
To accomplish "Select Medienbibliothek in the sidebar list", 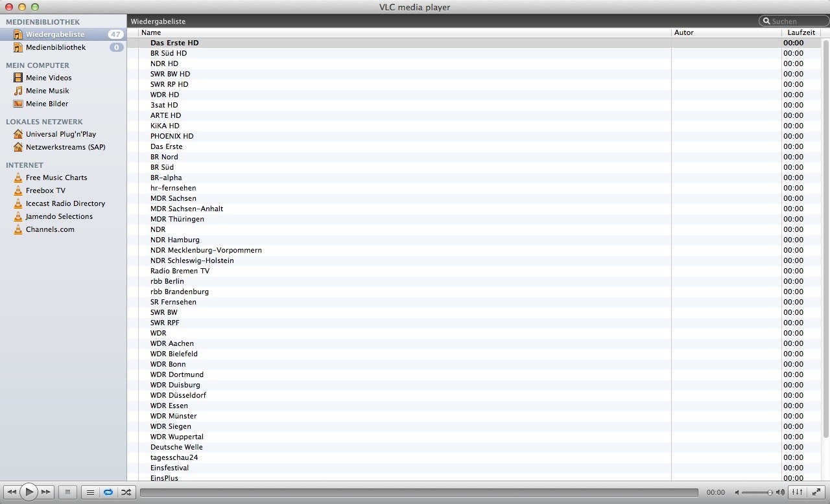I will coord(63,47).
